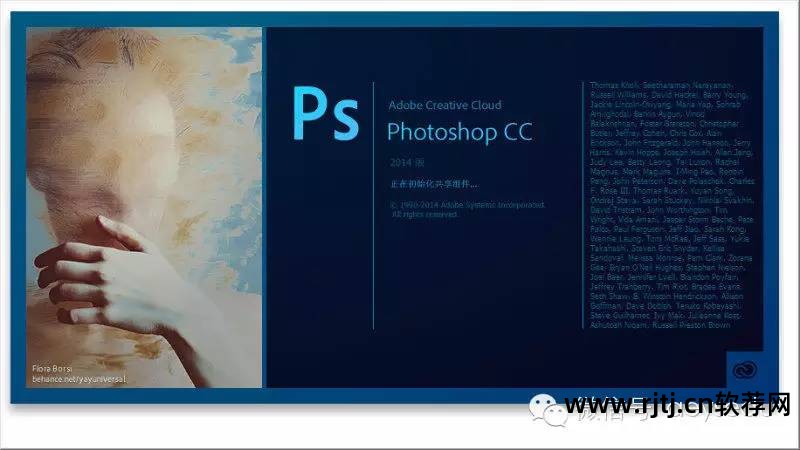
Task: Click the 'Flora Borsi' artist credit
Action: coord(52,368)
